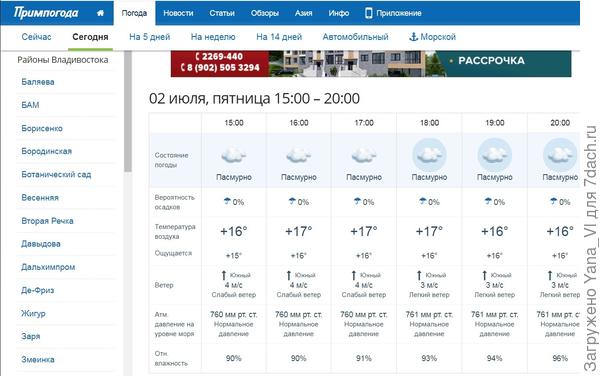Click the cloud icon for 17:00
Image resolution: width=600 pixels, height=376 pixels.
click(x=364, y=155)
